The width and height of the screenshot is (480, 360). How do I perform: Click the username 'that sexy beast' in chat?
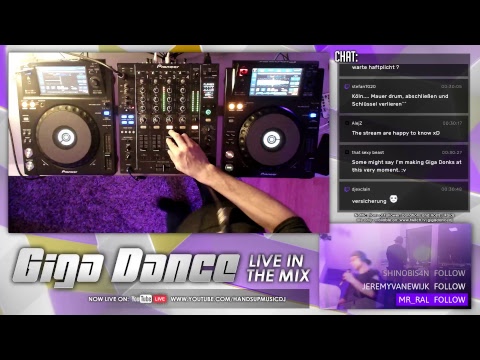368,152
